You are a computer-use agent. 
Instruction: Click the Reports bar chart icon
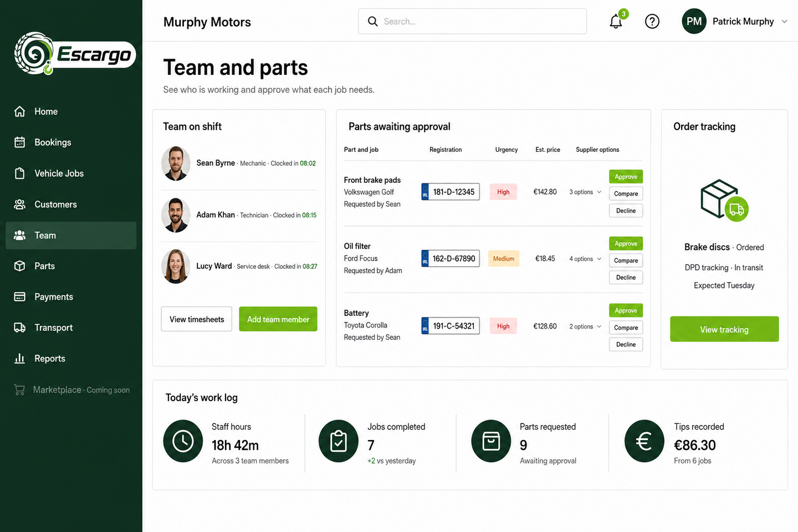[19, 359]
